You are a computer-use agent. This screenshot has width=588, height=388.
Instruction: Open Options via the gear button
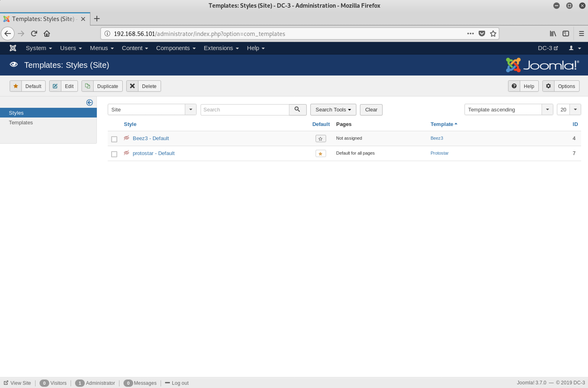click(561, 86)
